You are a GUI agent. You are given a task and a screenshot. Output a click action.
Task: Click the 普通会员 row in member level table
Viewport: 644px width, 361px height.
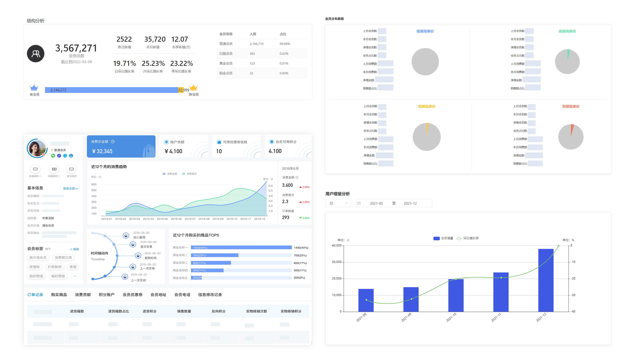point(262,44)
